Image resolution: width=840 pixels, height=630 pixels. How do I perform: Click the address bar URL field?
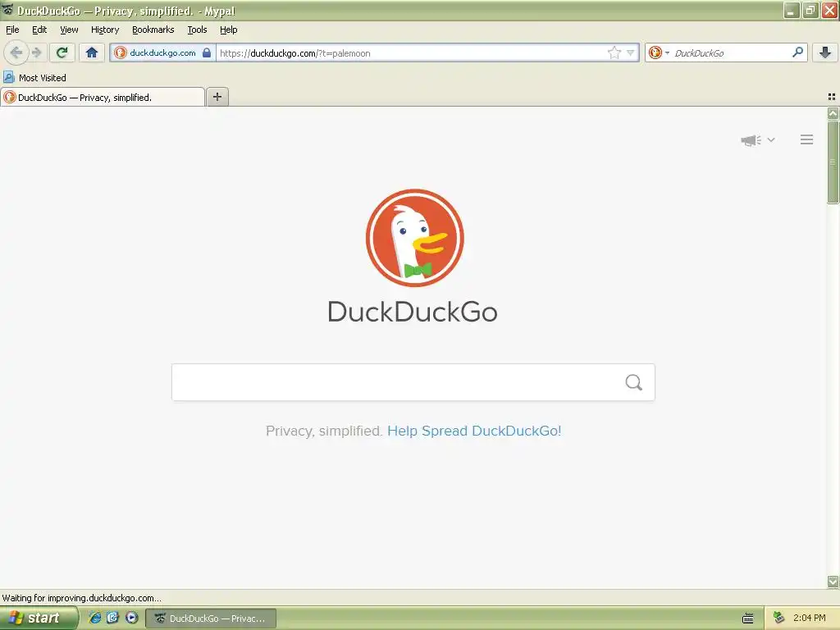click(x=412, y=52)
